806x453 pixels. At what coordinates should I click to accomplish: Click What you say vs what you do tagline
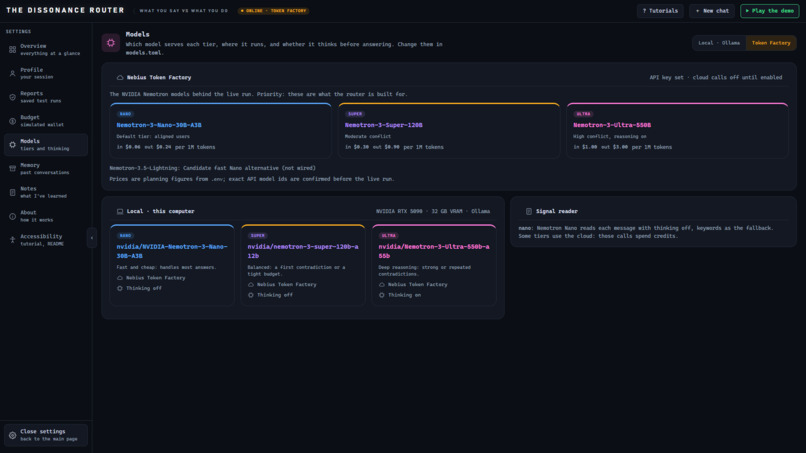pos(184,11)
